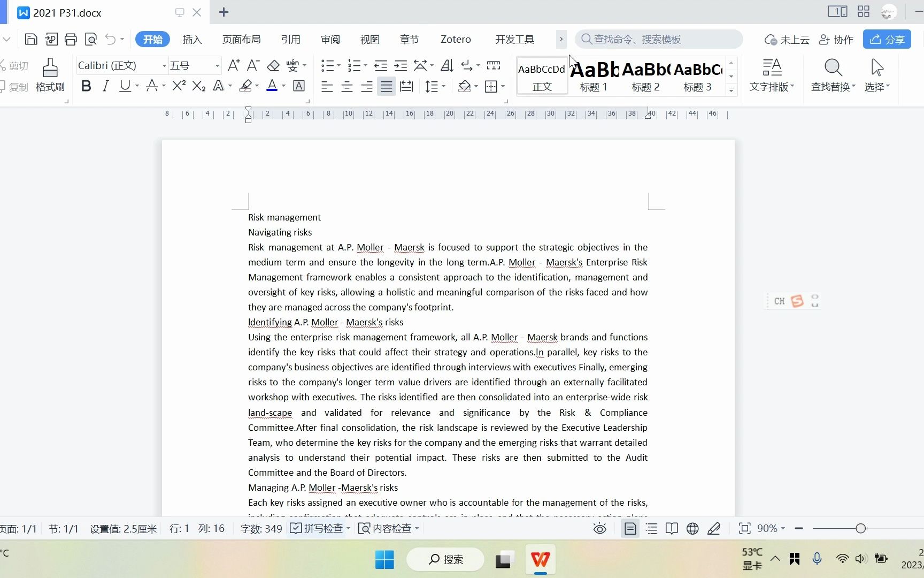This screenshot has height=578, width=924.
Task: Open a new document tab with plus
Action: coord(224,12)
